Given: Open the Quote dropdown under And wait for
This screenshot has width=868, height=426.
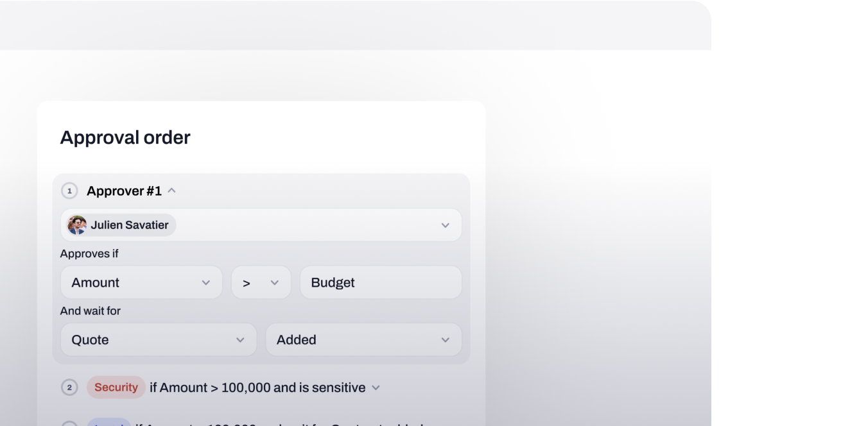Looking at the screenshot, I should pyautogui.click(x=241, y=339).
